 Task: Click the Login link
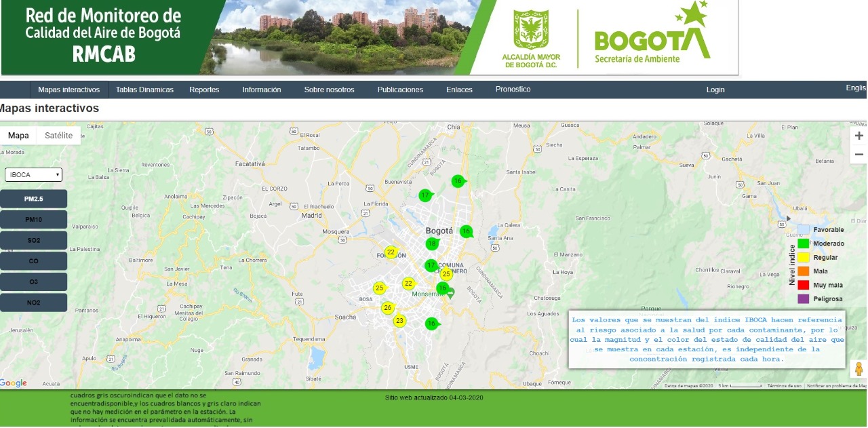[715, 90]
